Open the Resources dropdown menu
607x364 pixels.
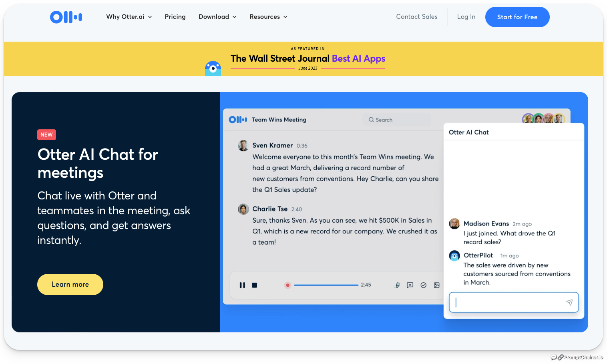[268, 17]
